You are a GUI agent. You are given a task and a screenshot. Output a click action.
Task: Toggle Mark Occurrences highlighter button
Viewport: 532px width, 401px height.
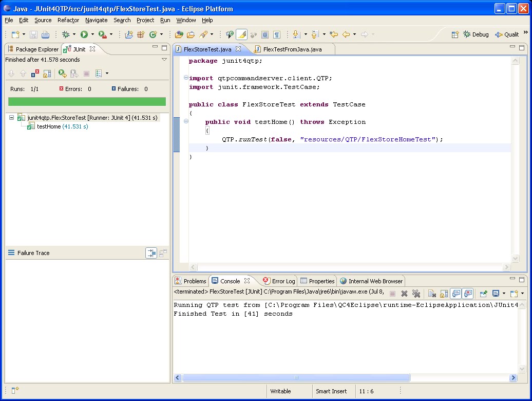pos(241,34)
